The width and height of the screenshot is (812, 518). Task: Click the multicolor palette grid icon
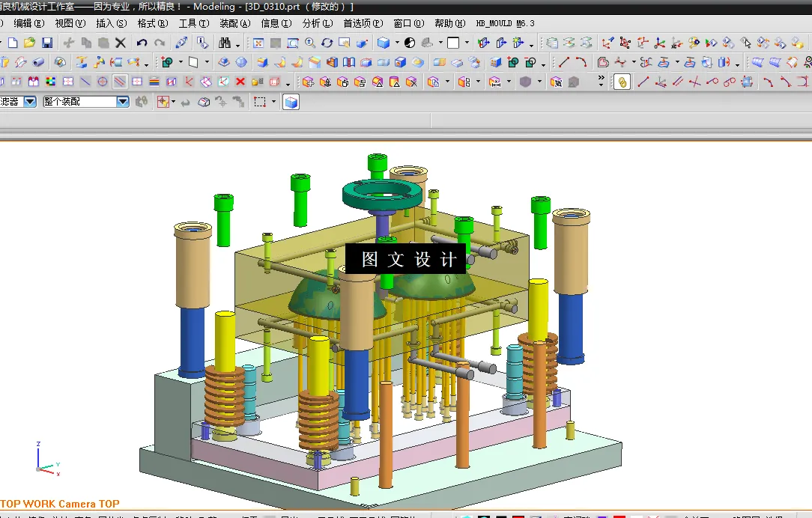(x=51, y=82)
